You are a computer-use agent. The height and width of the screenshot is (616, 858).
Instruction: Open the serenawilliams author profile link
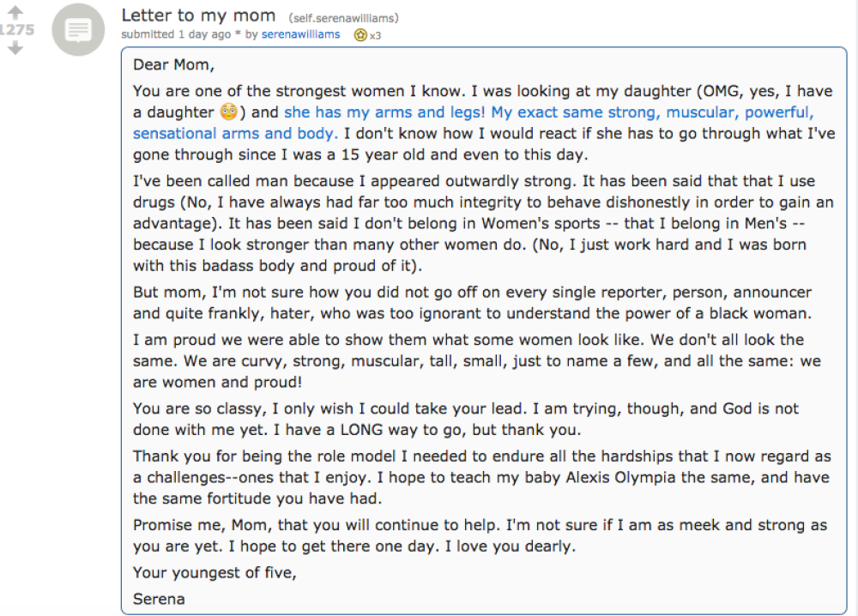coord(300,34)
